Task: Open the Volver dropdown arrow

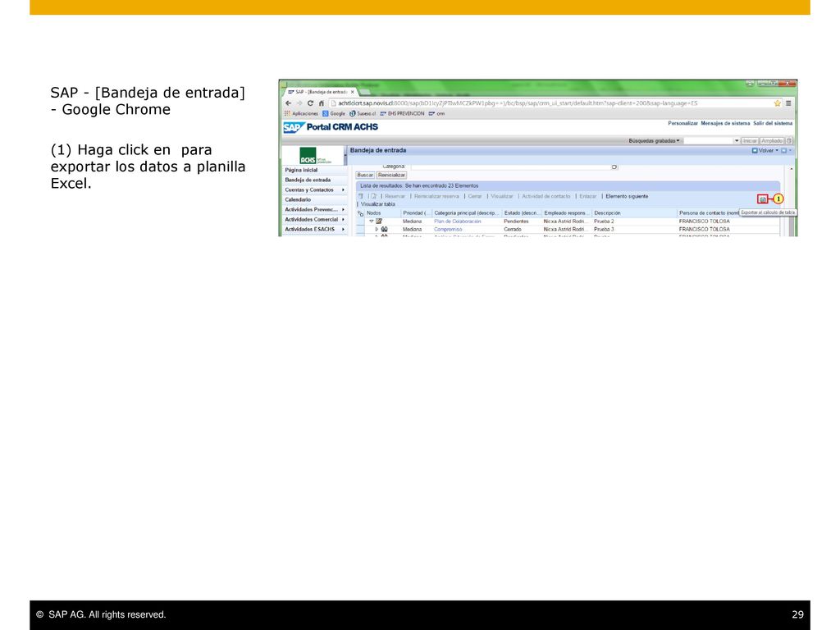Action: (777, 151)
